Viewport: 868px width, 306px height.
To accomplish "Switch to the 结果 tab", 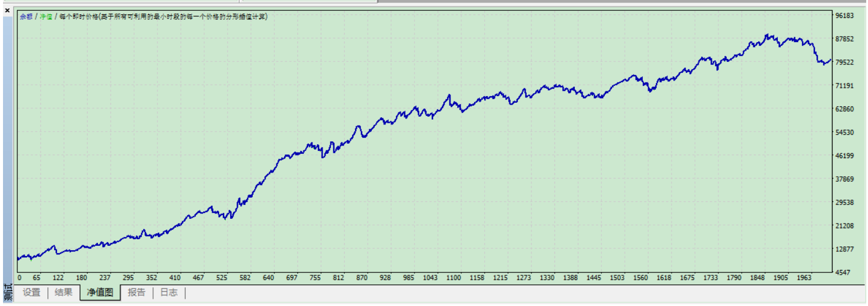I will [x=64, y=293].
